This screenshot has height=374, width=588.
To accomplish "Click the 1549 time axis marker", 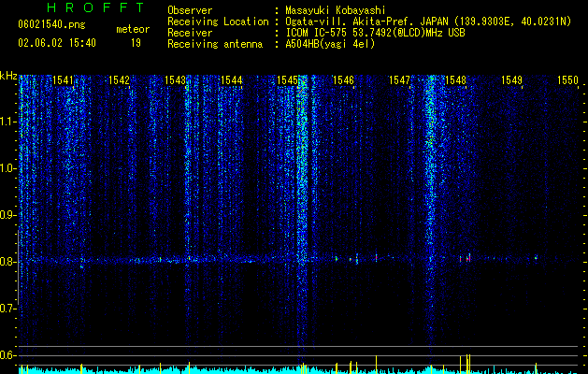I will 512,80.
